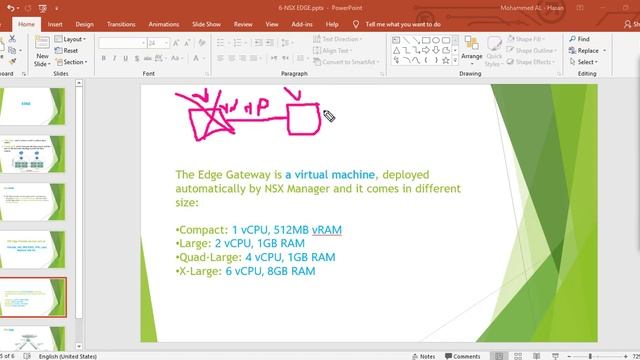Select the slide thumbnail with network diagram
This screenshot has width=640, height=360.
(x=33, y=154)
